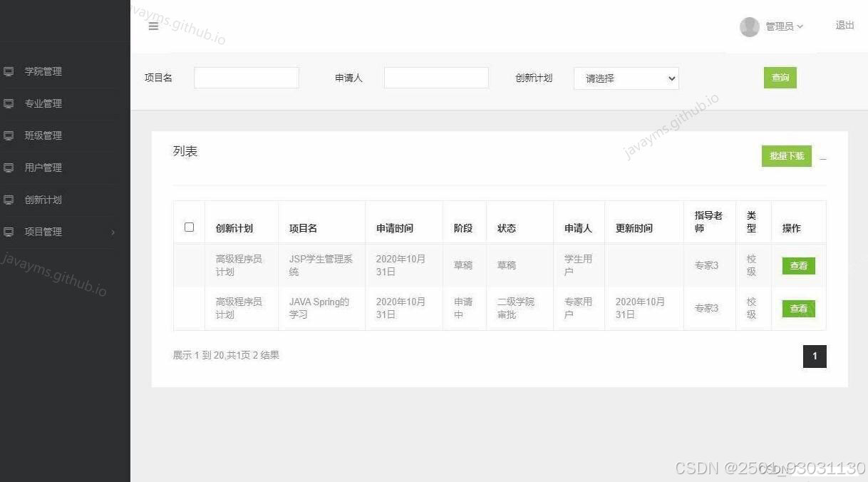Click the 批量下载 button
Viewport: 868px width, 482px height.
[x=787, y=156]
